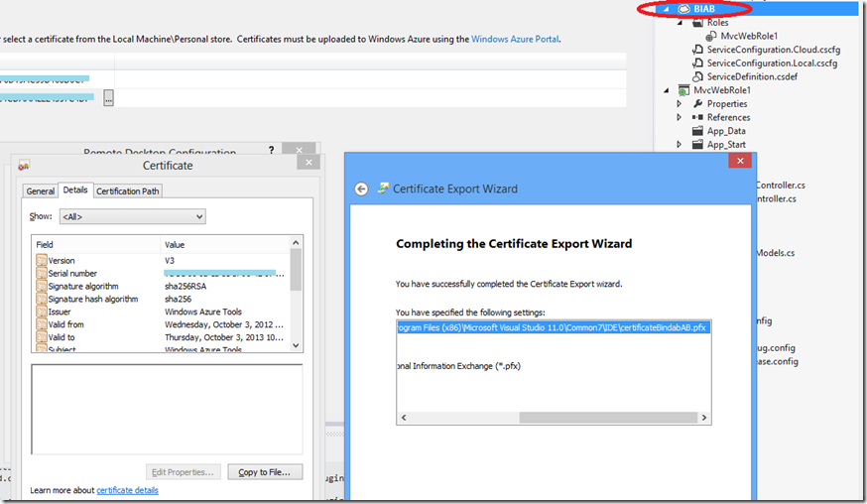Click the MvcWebRole1 web project icon
Viewport: 867px width, 504px height.
[684, 90]
